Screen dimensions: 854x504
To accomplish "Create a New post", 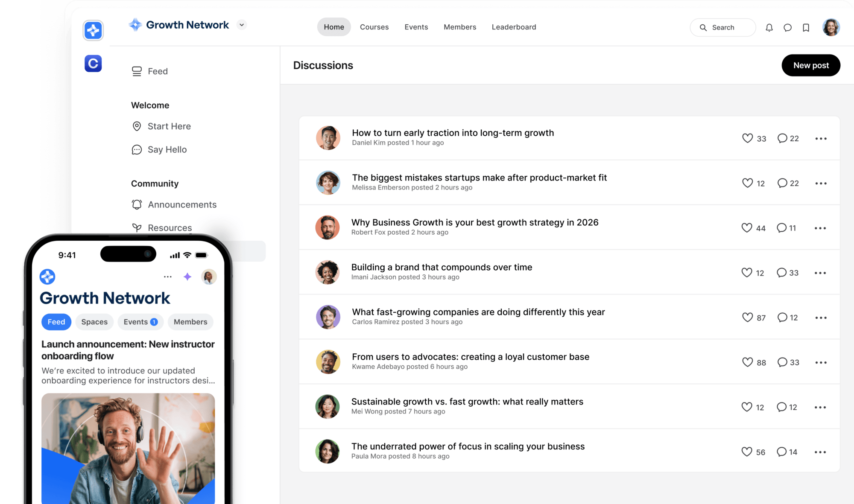I will coord(811,65).
